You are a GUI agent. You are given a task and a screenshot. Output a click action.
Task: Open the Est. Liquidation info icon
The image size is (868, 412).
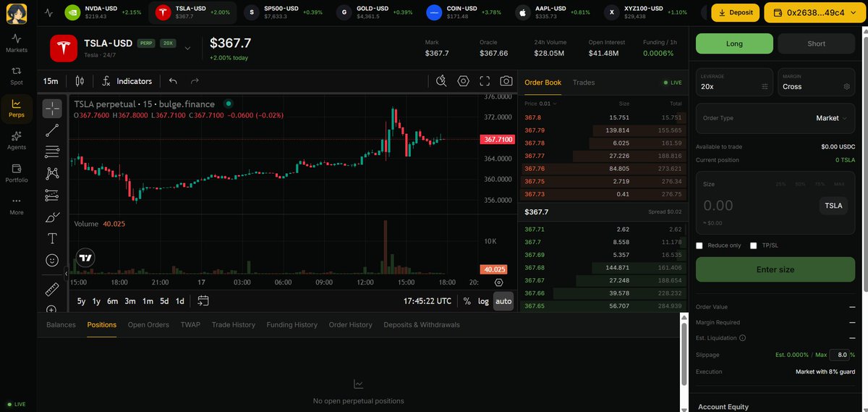[x=742, y=338]
